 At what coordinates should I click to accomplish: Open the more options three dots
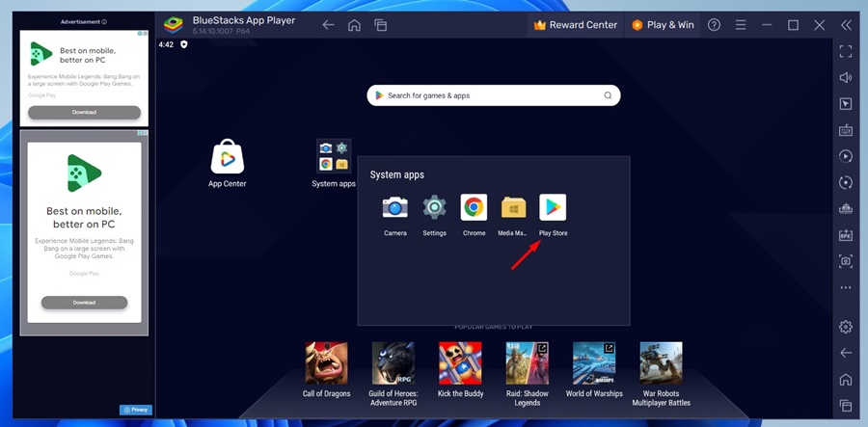pyautogui.click(x=845, y=287)
